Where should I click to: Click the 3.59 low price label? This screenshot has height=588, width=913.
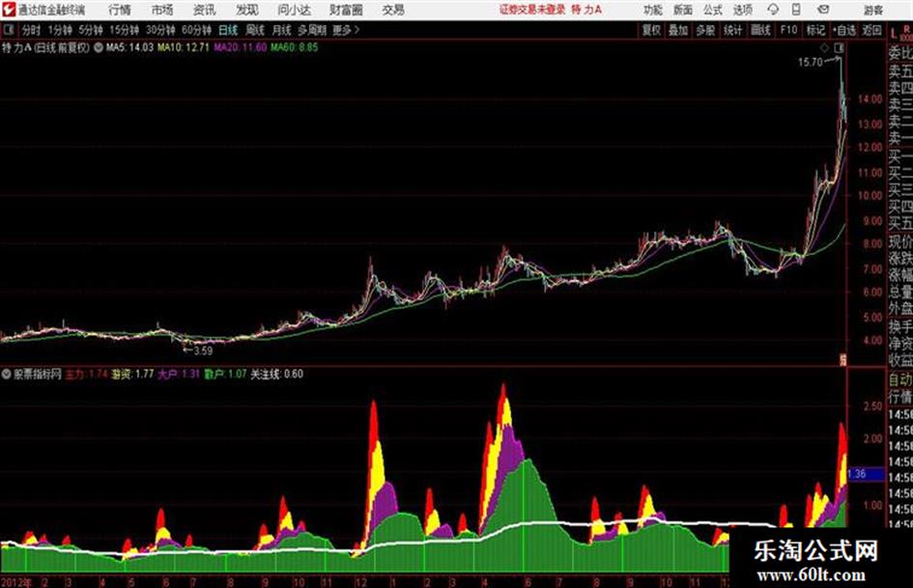click(x=203, y=350)
